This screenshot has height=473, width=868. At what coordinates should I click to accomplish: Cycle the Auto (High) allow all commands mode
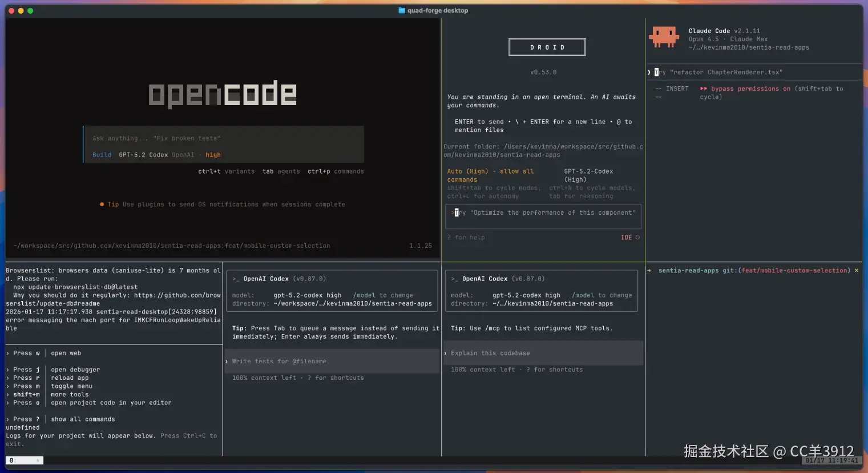491,171
